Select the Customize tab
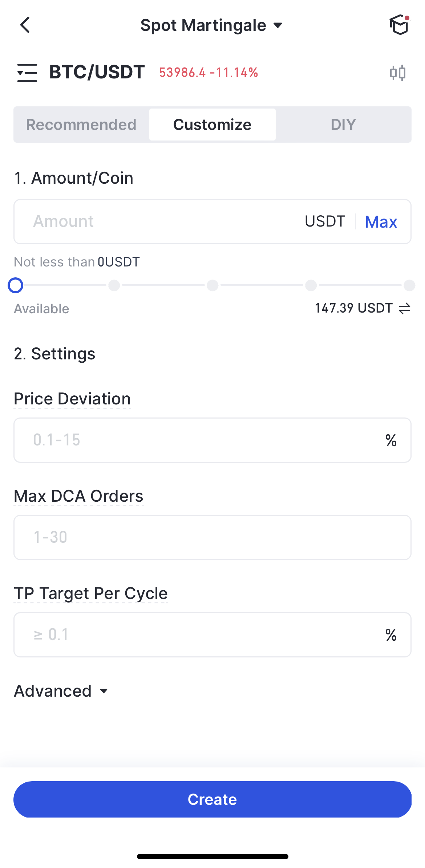425x868 pixels. [212, 125]
